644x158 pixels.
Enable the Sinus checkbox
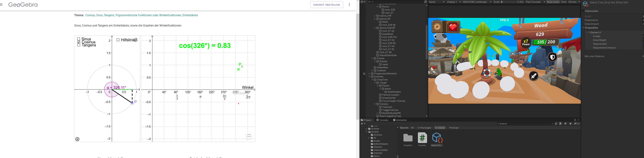(x=79, y=39)
